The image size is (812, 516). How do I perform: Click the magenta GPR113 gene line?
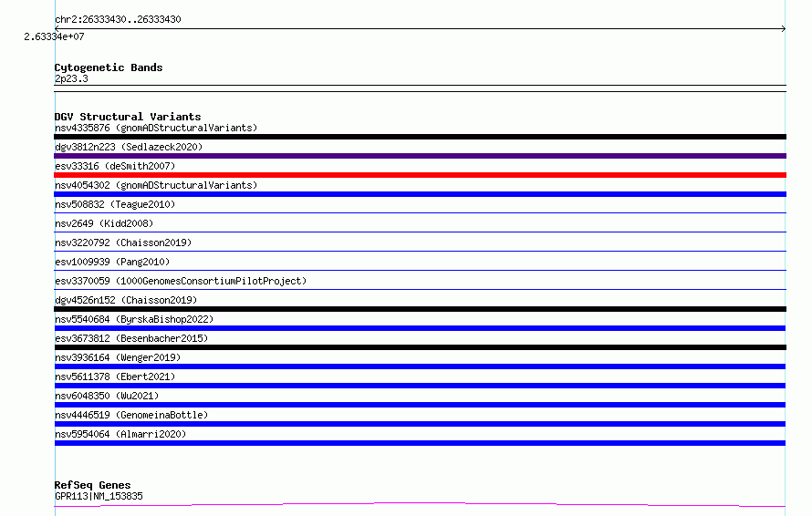pyautogui.click(x=420, y=504)
